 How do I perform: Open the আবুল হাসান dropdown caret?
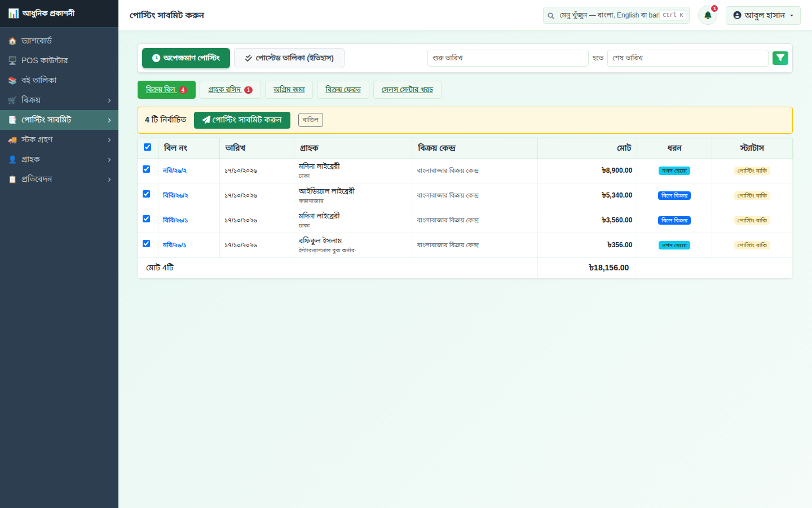click(x=792, y=16)
